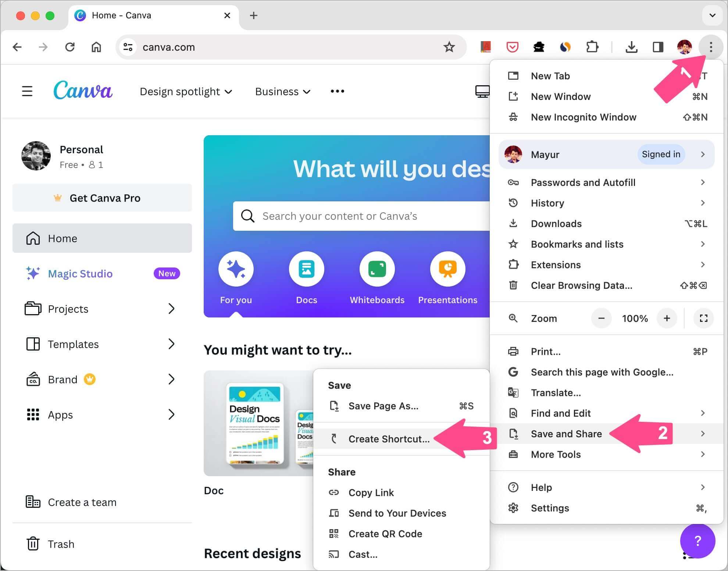Bookmark this page with the star icon

(x=449, y=47)
